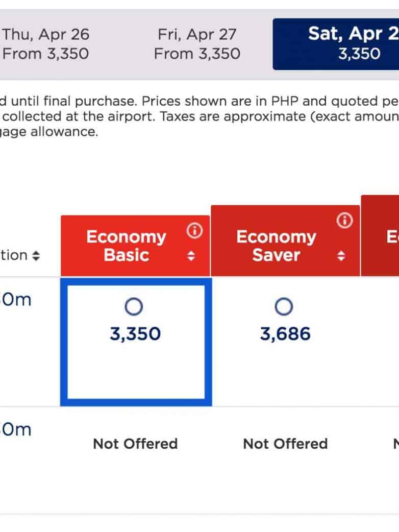Click Not Offered under Economy Basic
Image resolution: width=399 pixels, height=532 pixels.
coord(135,444)
